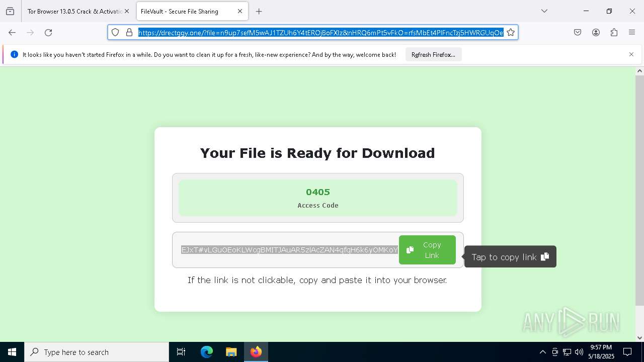This screenshot has width=644, height=362.
Task: Click the notification bar info icon
Action: [14, 54]
